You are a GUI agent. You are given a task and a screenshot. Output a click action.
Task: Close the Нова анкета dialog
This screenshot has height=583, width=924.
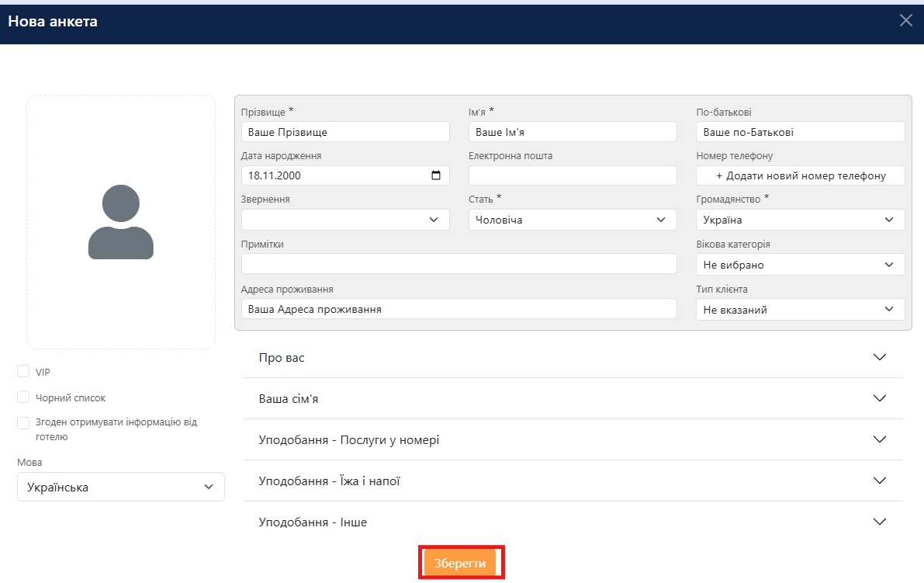pyautogui.click(x=905, y=21)
